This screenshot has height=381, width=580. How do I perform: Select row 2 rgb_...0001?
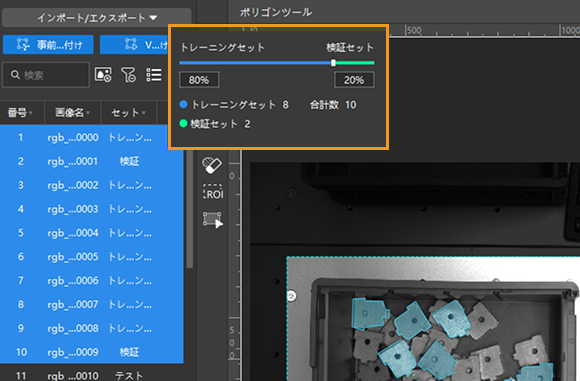[92, 161]
